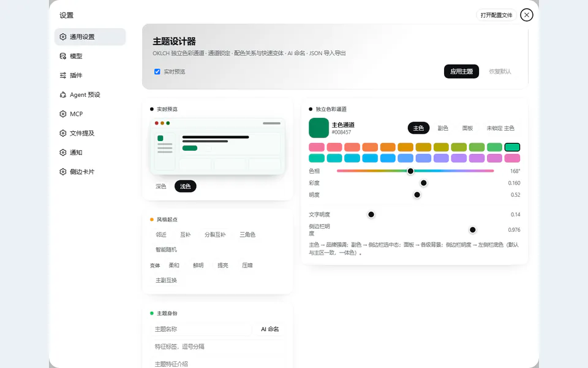Click the 通知 icon in sidebar

point(62,153)
